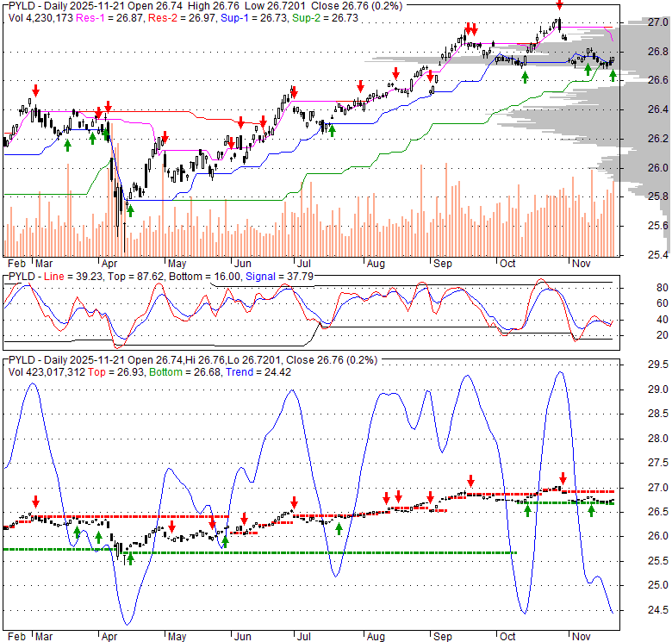The image size is (672, 642).
Task: Click the Vol 423,017,312 readout in lower chart
Action: 47,372
